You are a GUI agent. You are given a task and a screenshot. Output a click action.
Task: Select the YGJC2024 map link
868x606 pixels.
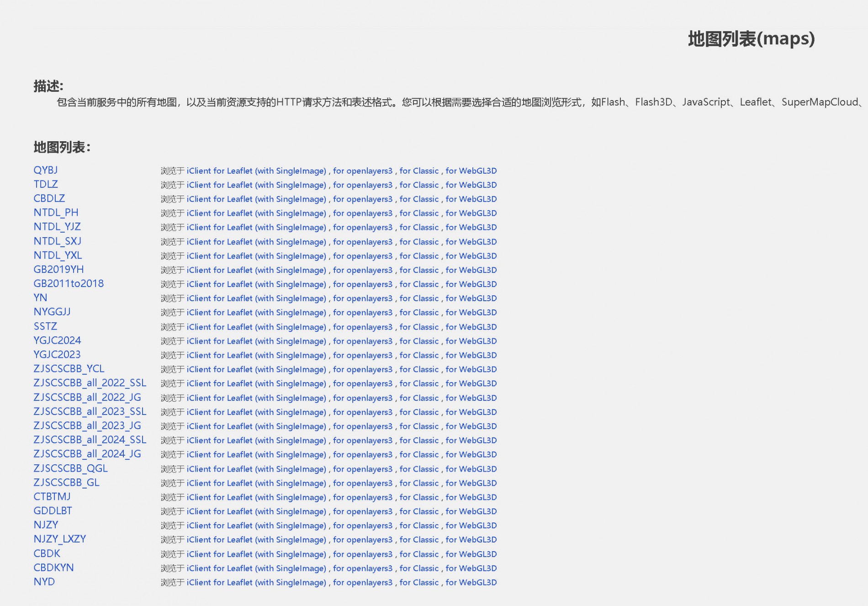coord(57,340)
